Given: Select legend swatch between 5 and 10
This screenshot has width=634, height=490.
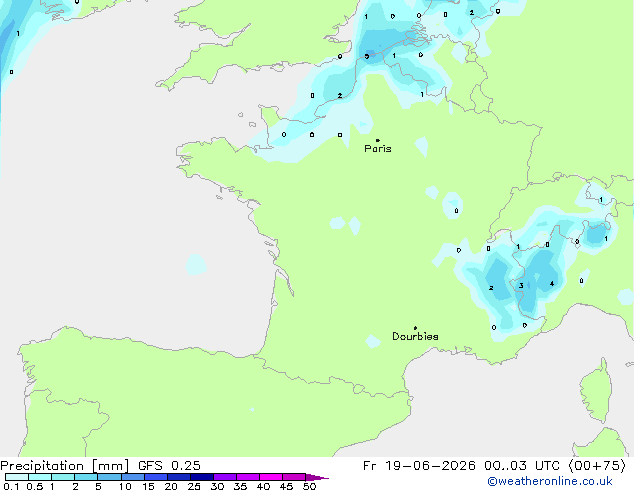Looking at the screenshot, I should [x=110, y=477].
